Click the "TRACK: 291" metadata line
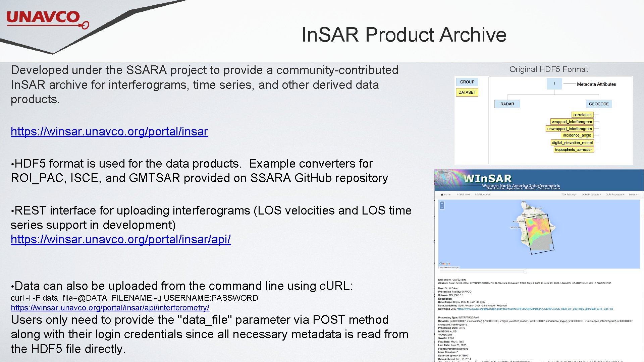 (445, 335)
